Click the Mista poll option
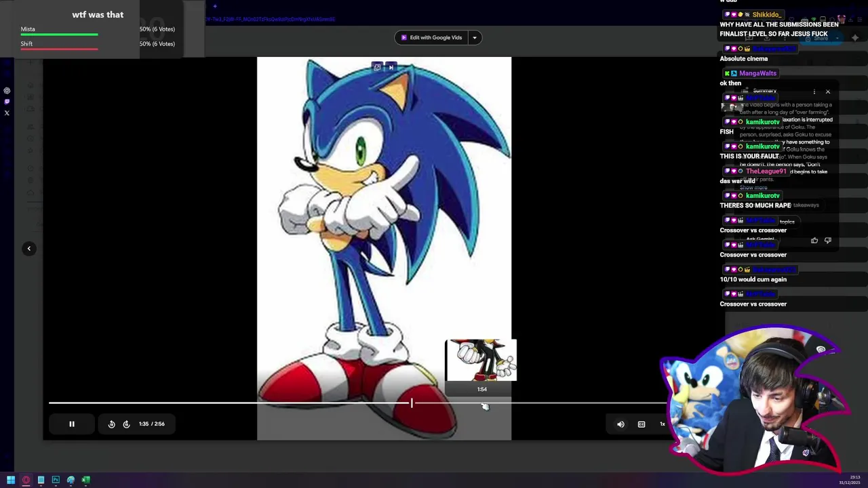Viewport: 868px width, 488px height. click(x=98, y=30)
